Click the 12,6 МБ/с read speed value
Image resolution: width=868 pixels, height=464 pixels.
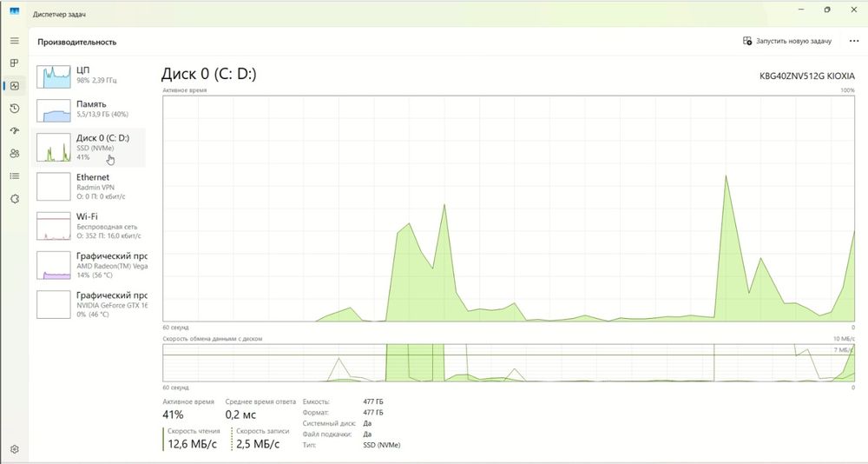[193, 444]
